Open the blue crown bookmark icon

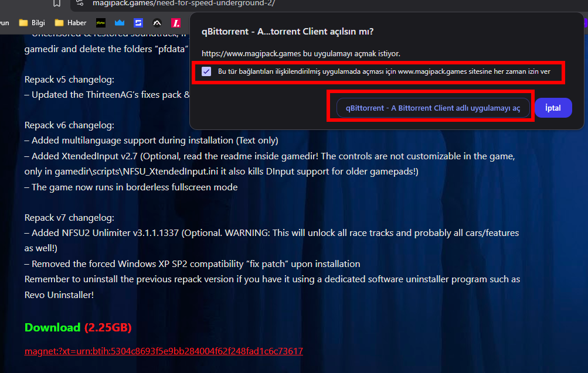(120, 23)
